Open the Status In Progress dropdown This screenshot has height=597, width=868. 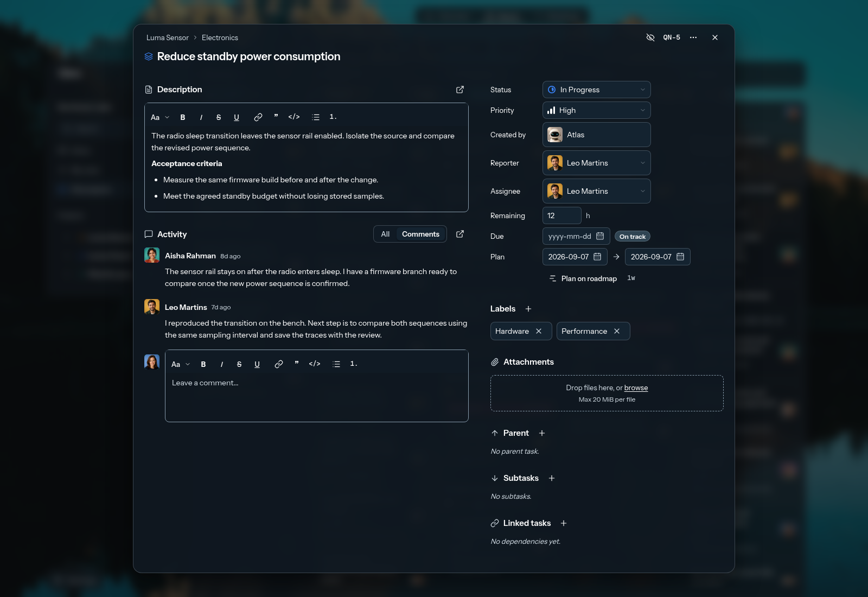pos(596,90)
